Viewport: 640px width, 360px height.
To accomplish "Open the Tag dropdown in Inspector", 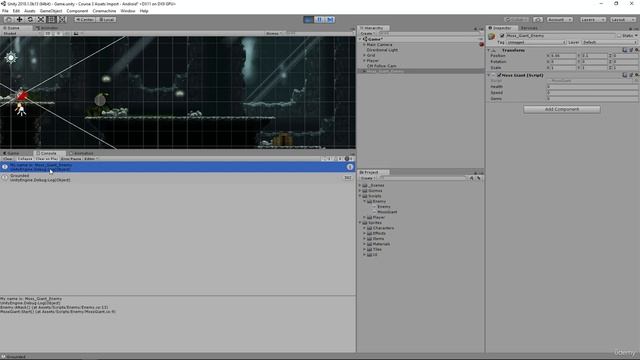I will point(536,42).
